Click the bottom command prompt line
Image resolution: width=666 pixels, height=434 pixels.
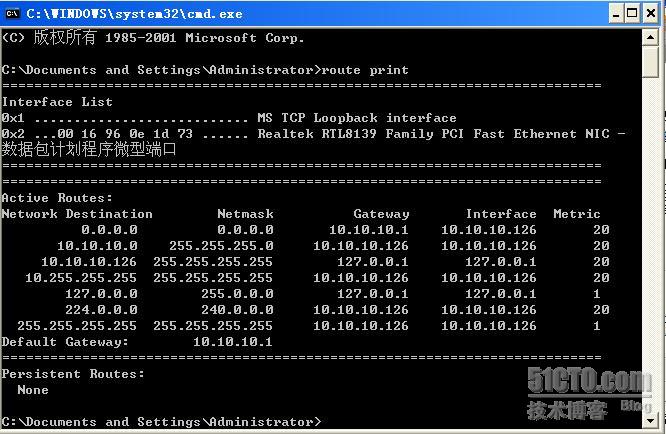pos(161,422)
